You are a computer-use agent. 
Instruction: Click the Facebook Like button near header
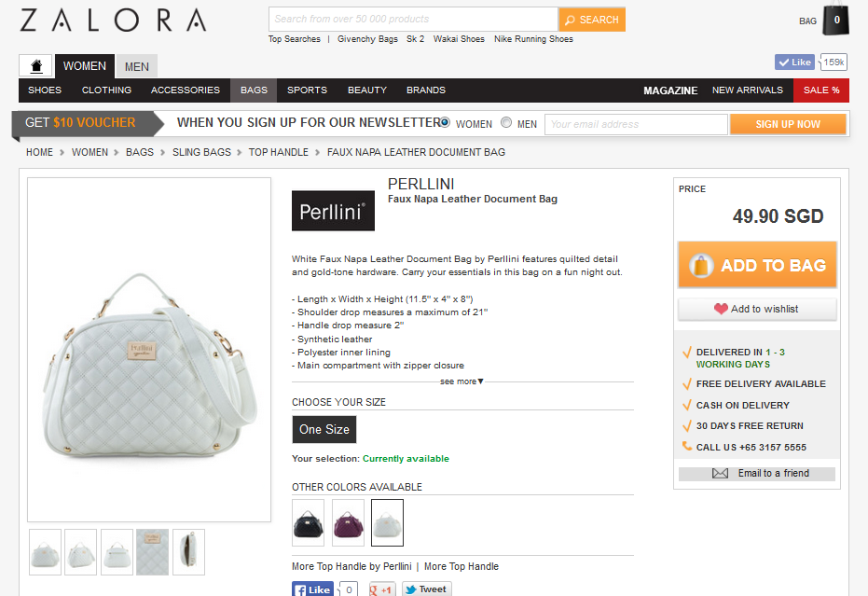point(794,62)
